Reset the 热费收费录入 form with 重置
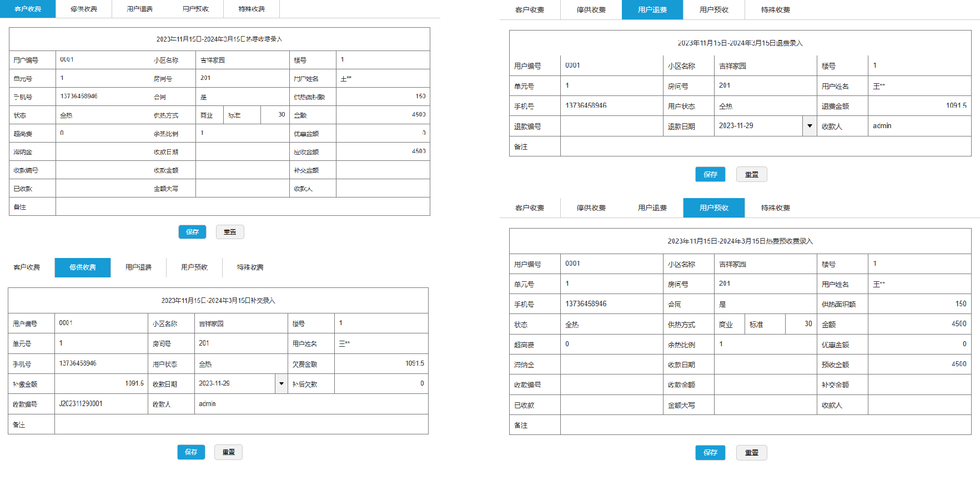 point(230,232)
